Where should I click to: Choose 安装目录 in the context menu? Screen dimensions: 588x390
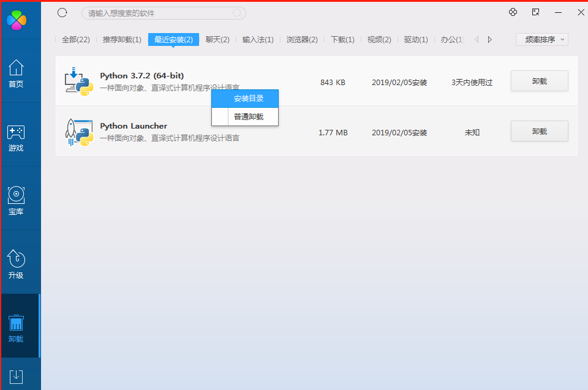coord(245,99)
